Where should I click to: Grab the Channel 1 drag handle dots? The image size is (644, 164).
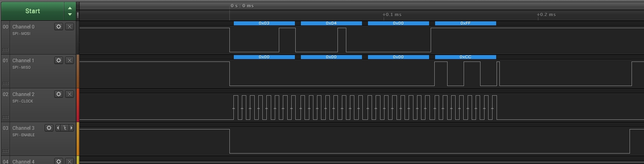[x=5, y=84]
